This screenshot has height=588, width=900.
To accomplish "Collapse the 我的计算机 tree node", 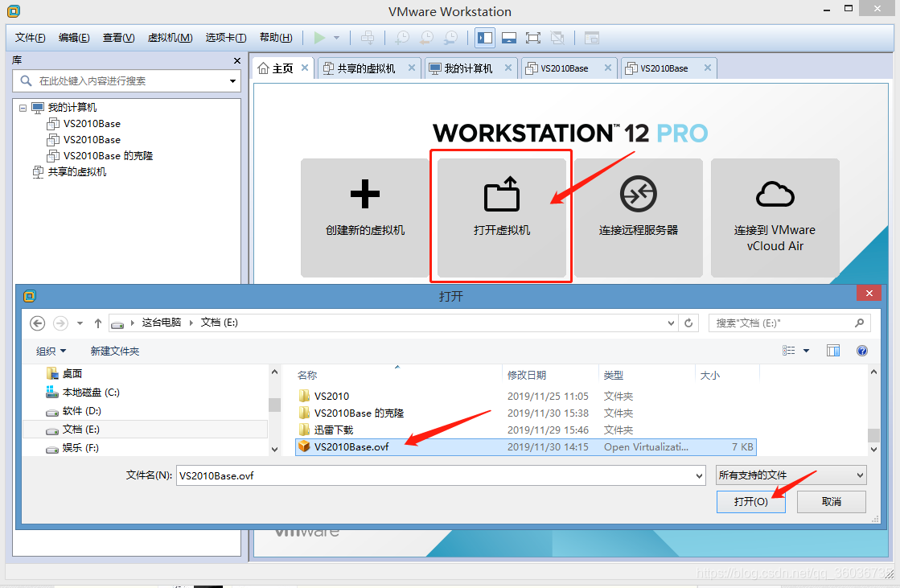I will pos(23,108).
